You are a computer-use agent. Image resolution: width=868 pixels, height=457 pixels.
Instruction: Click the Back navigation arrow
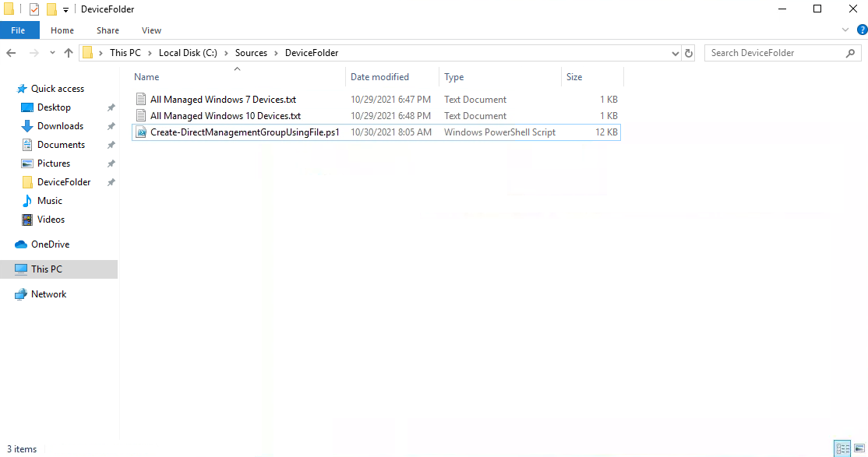click(x=12, y=53)
